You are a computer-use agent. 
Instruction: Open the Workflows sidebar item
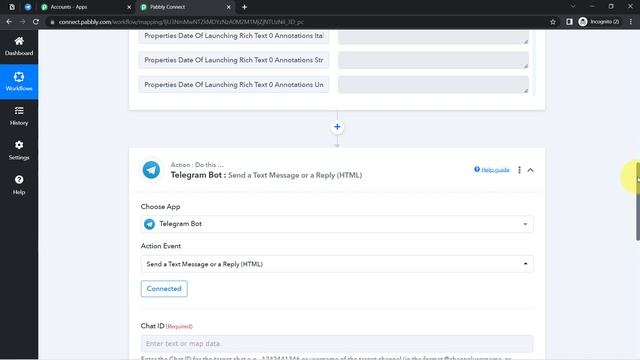[x=19, y=82]
